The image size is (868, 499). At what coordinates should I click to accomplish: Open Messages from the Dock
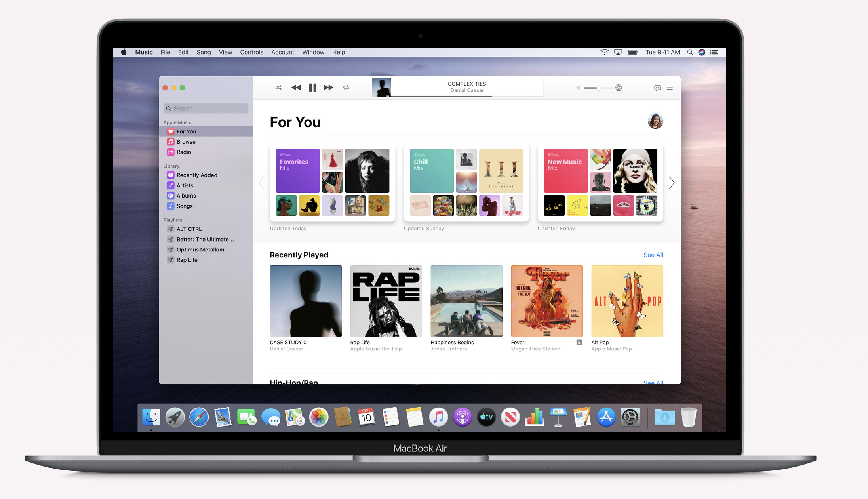coord(271,417)
